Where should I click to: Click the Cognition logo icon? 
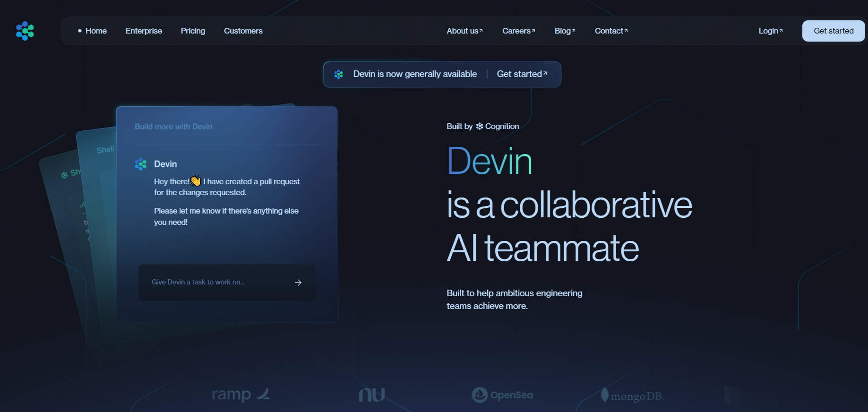coord(480,126)
